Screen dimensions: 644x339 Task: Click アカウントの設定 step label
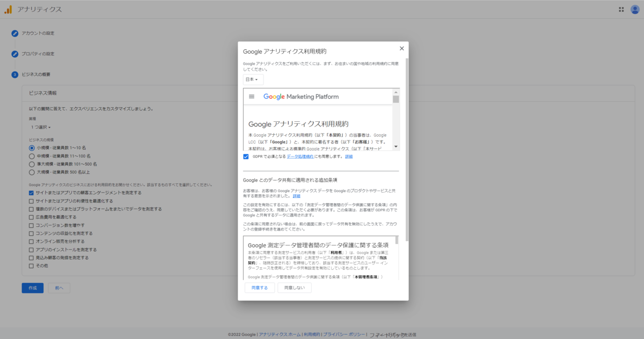click(38, 33)
